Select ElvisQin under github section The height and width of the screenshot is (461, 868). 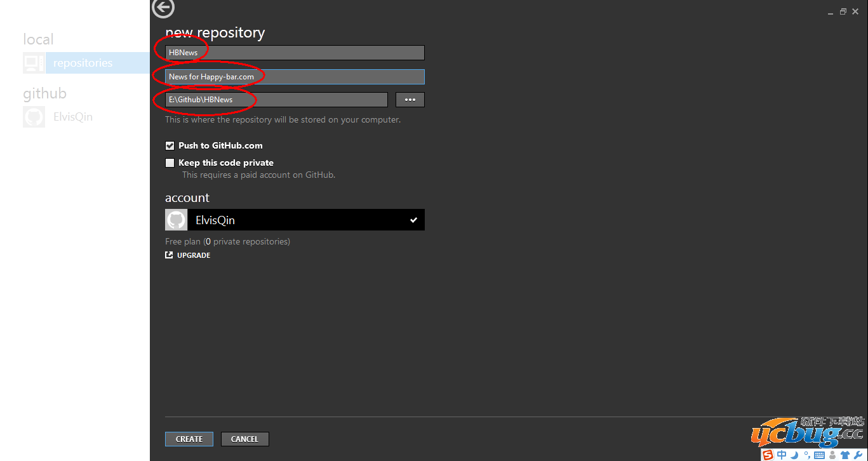73,117
